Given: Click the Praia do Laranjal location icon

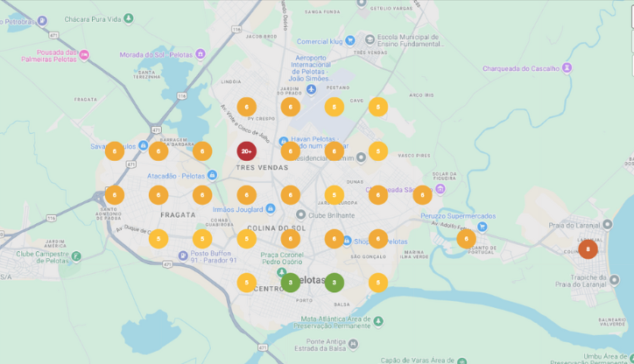Looking at the screenshot, I should (x=608, y=224).
